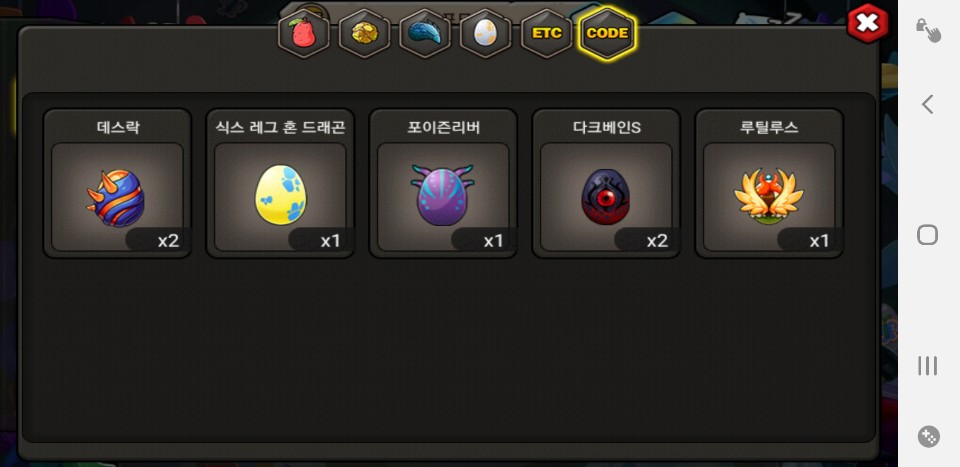
Task: Tap the x1 count on 루틸루스
Action: point(819,241)
